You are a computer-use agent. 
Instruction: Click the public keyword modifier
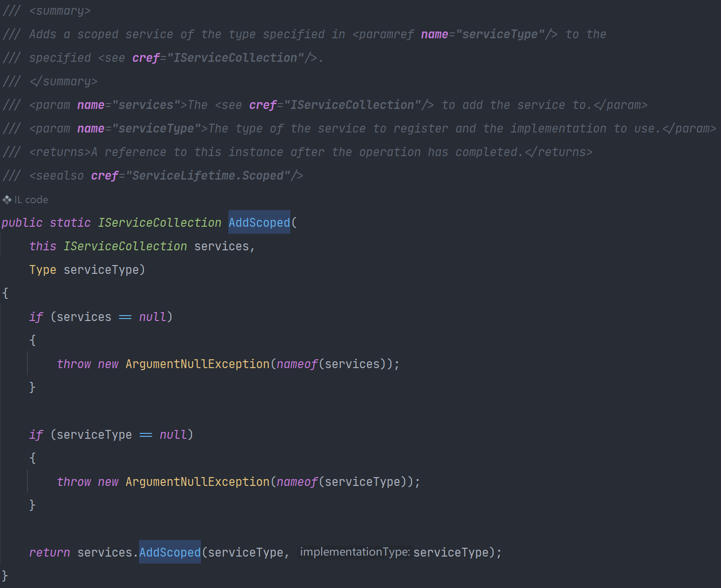[22, 223]
